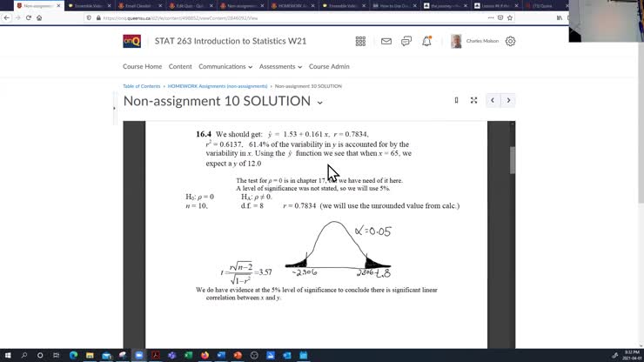Go to the next content topic
Image resolution: width=644 pixels, height=362 pixels.
click(x=509, y=100)
